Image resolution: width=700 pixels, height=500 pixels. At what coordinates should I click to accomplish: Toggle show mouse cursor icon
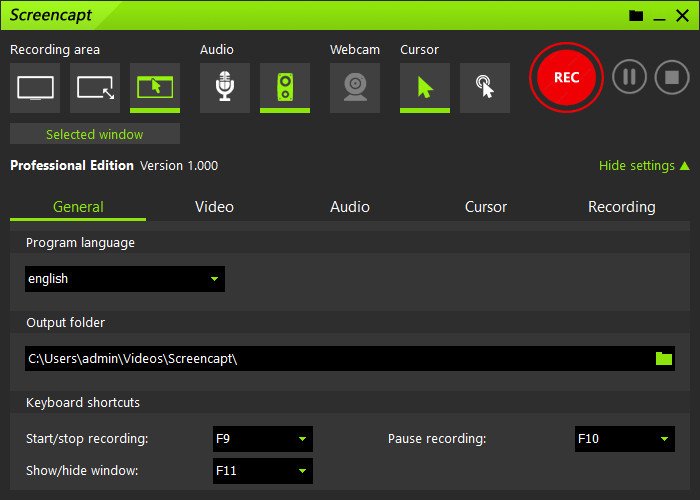pos(425,87)
